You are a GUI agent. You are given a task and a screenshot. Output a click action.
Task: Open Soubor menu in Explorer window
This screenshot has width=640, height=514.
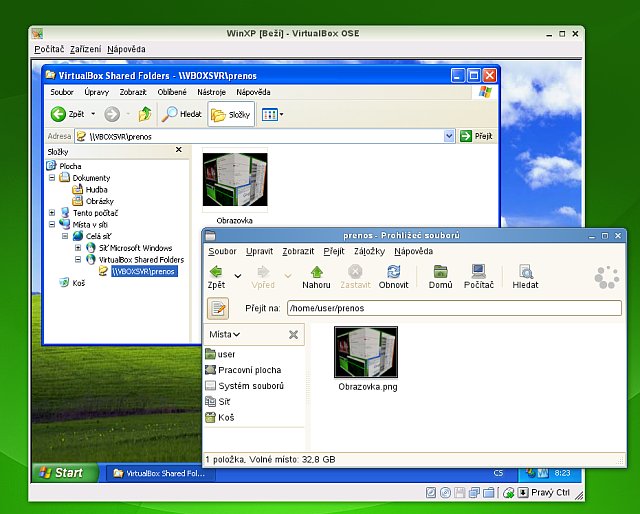pos(62,92)
